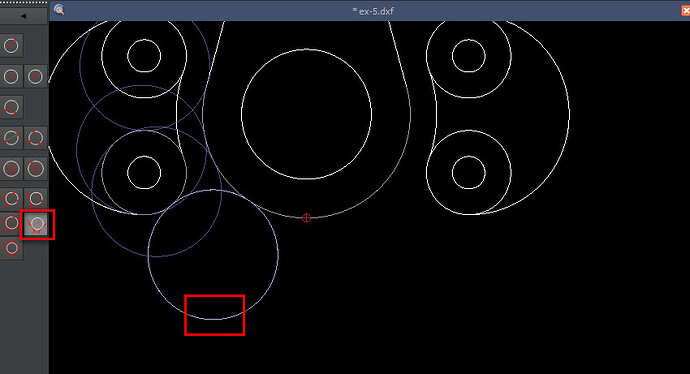Select the right tangent circle tool in row six
Image resolution: width=690 pixels, height=374 pixels.
(x=36, y=199)
